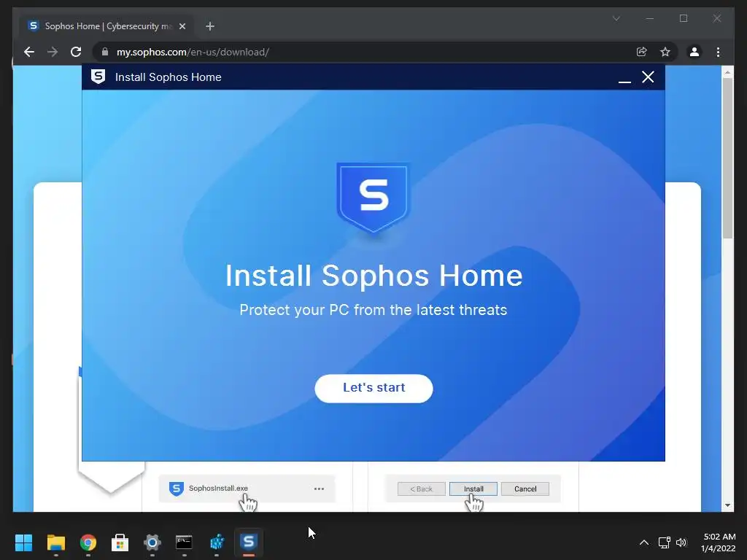Click the Cancel button in the page illustration
The width and height of the screenshot is (747, 560).
[x=525, y=489]
